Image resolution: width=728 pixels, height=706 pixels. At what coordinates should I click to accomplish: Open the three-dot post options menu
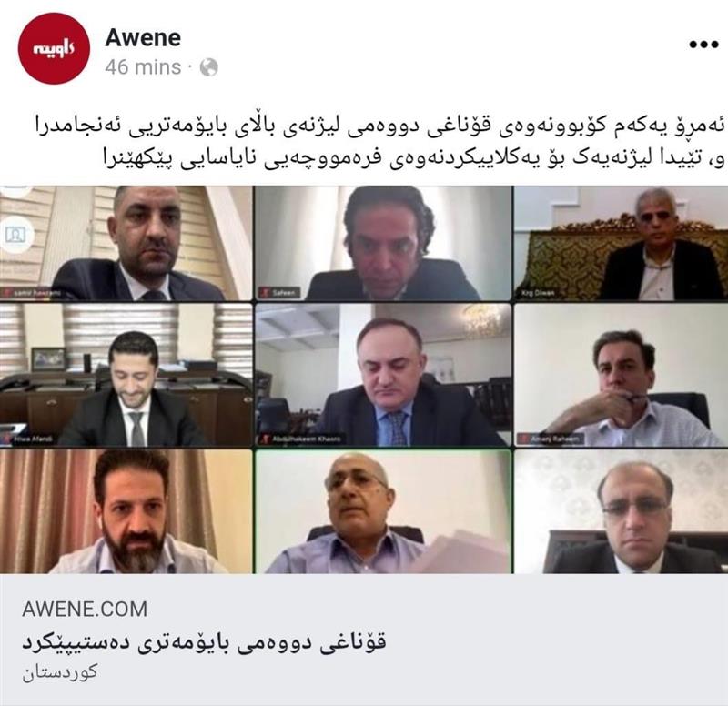[703, 45]
